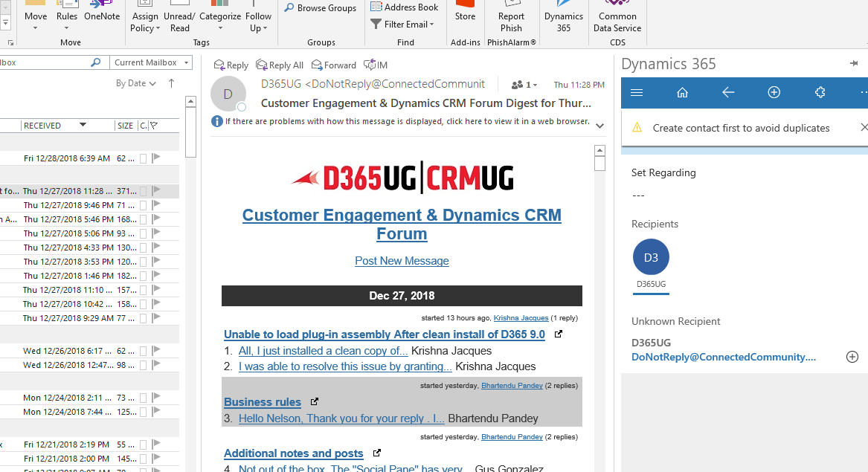Open external icon next to Business rules
The image size is (868, 472).
[x=315, y=401]
